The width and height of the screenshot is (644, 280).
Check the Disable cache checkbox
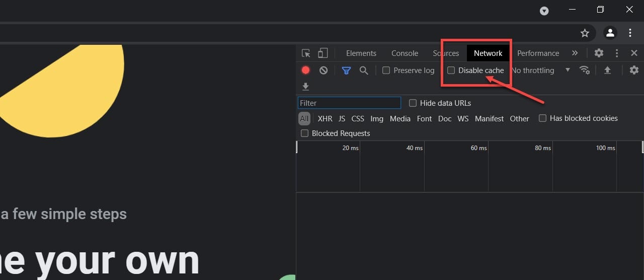pyautogui.click(x=451, y=71)
